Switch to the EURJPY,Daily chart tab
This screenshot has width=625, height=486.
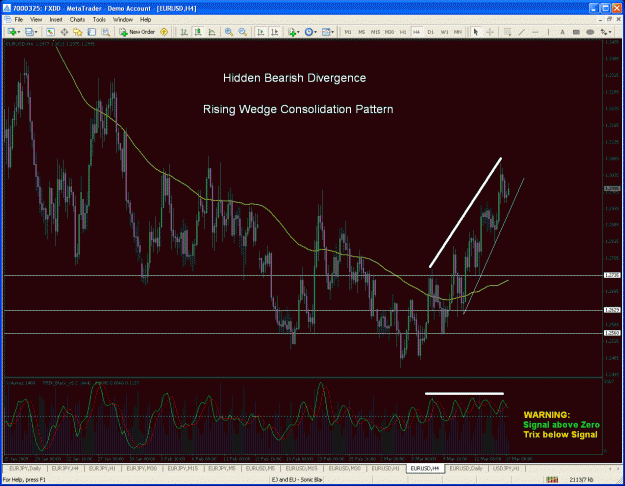point(25,468)
